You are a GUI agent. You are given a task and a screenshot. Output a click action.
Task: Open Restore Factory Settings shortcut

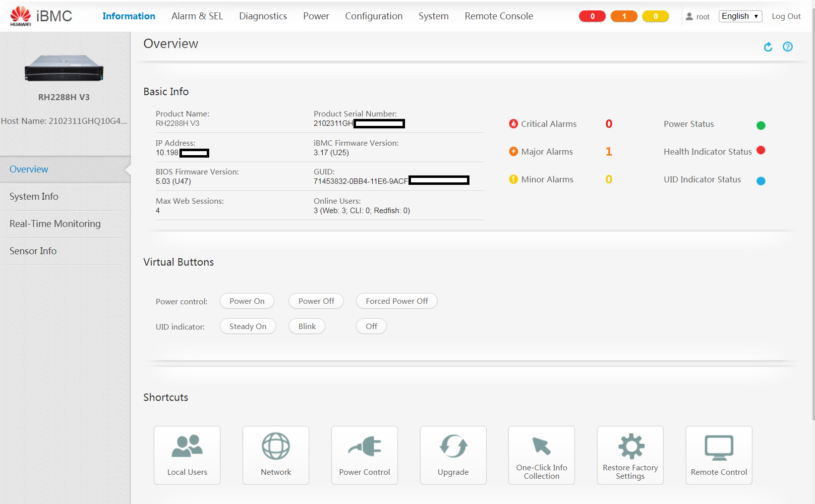(x=630, y=455)
